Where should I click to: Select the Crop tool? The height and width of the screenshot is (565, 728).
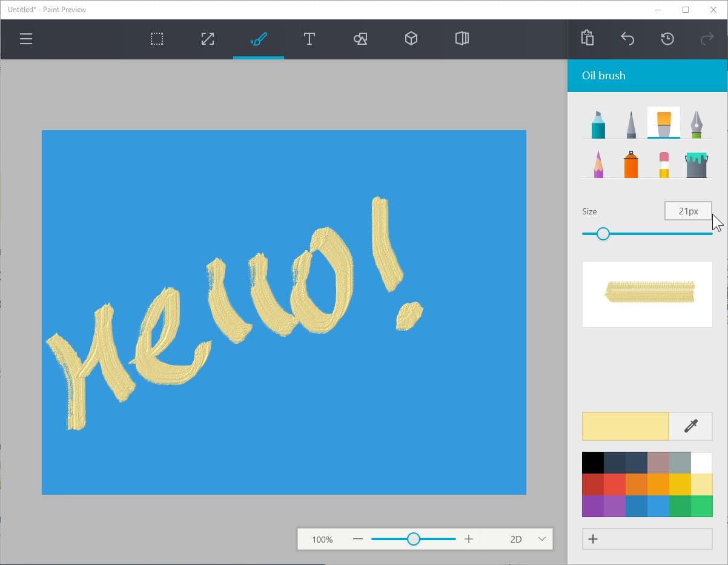(x=207, y=38)
